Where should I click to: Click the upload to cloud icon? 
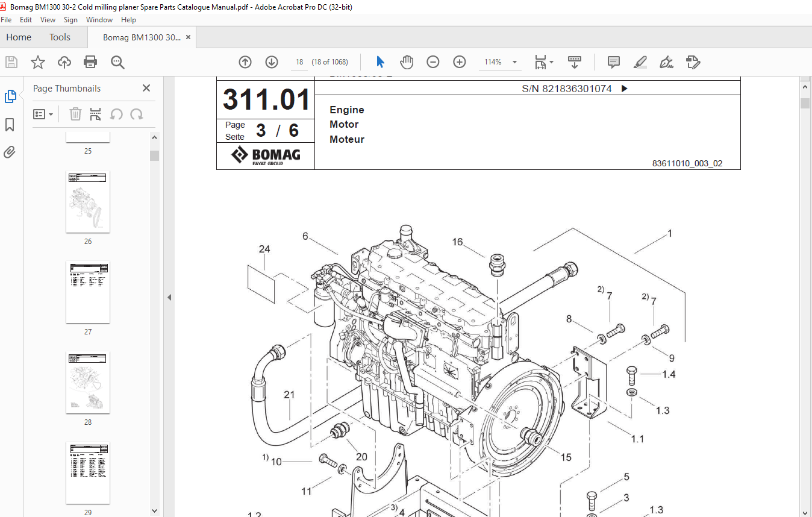[64, 62]
